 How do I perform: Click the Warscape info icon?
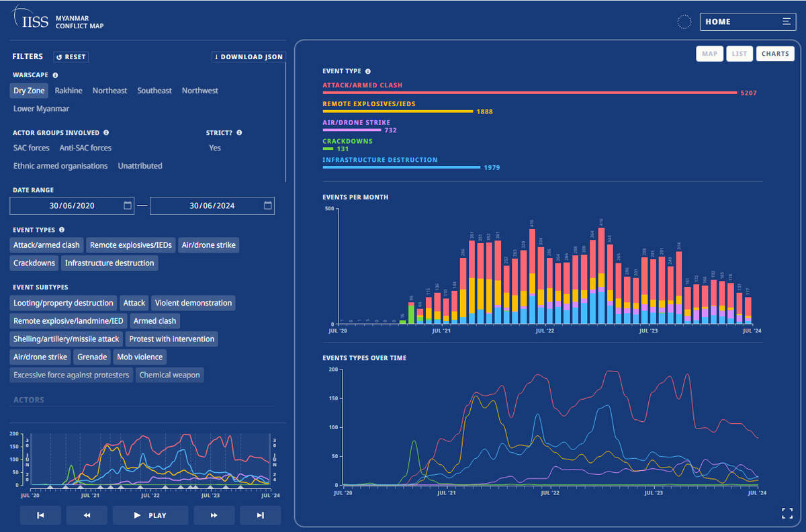click(x=55, y=75)
